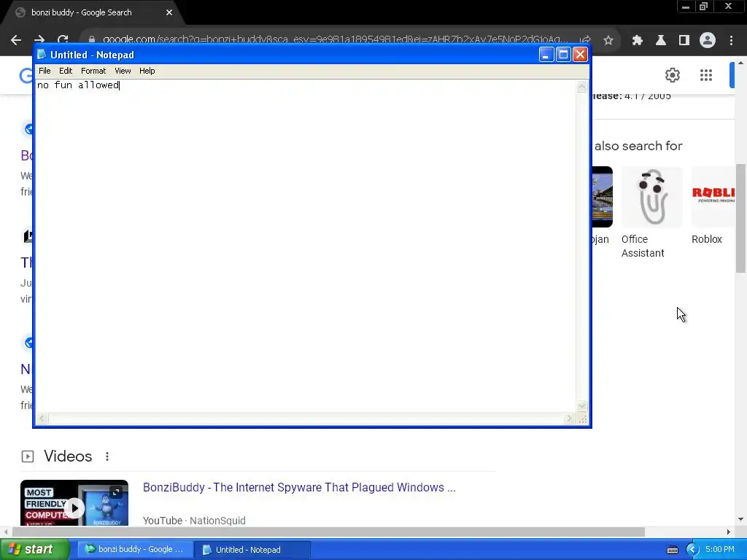Toggle Chrome side panel icon
Viewport: 747px width, 560px height.
pos(684,40)
